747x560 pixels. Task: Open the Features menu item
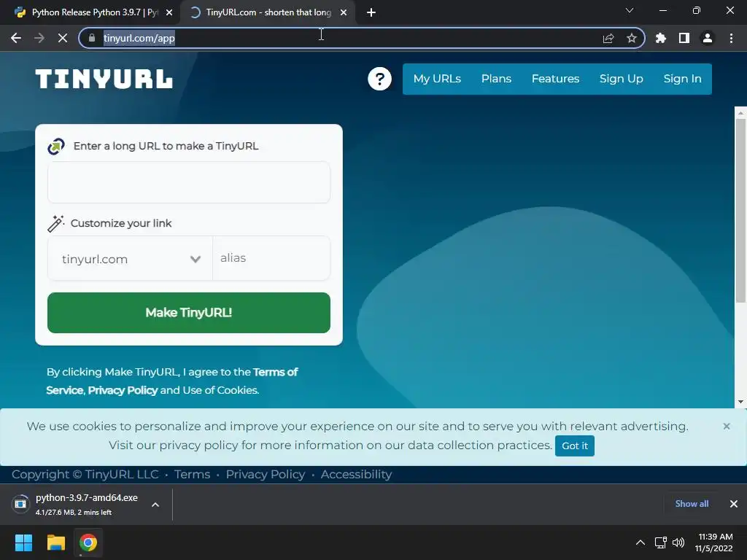555,79
